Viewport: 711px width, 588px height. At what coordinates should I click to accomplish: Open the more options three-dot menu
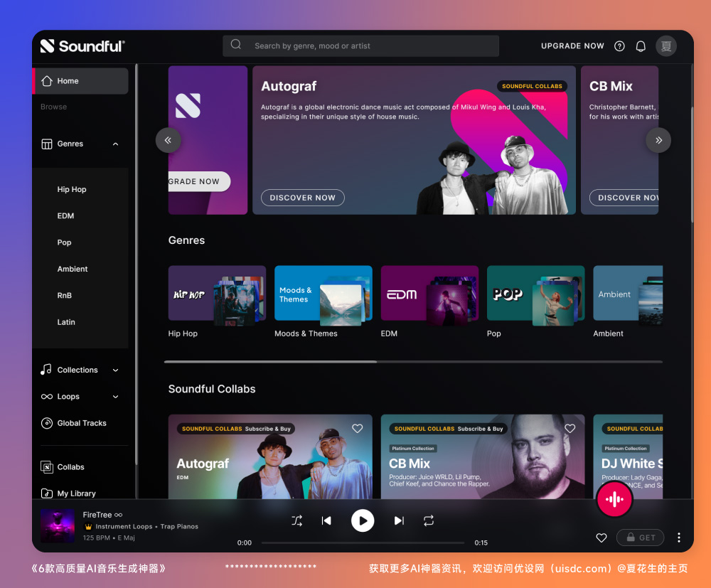click(x=679, y=538)
